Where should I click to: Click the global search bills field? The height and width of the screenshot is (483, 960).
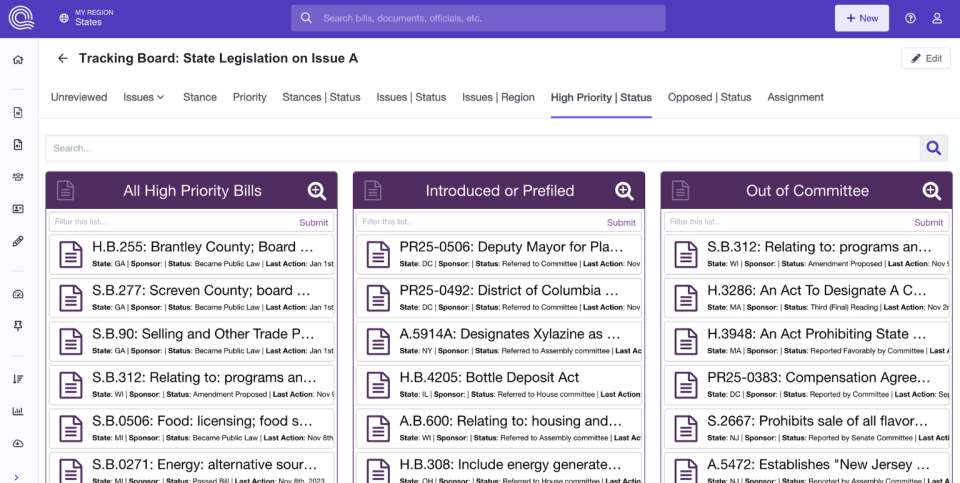pyautogui.click(x=478, y=18)
